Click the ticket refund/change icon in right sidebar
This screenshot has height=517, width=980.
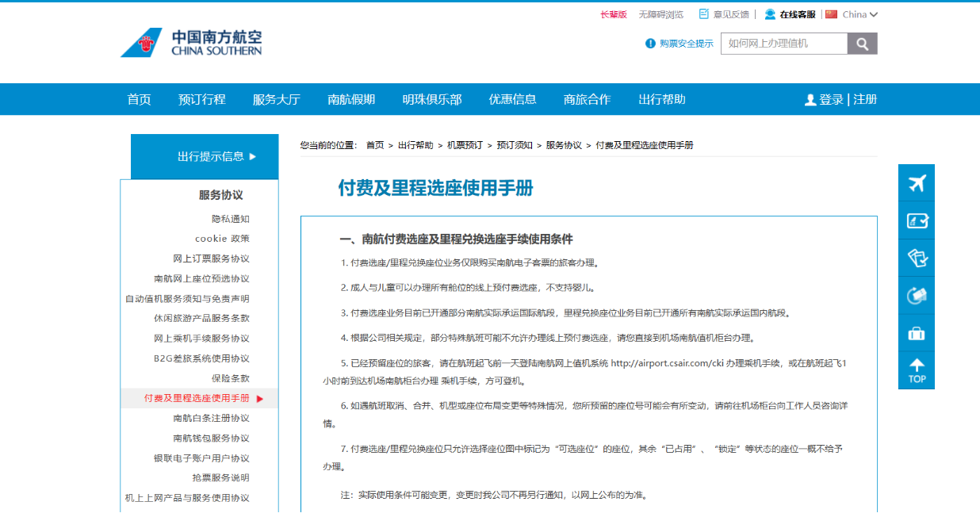[917, 295]
